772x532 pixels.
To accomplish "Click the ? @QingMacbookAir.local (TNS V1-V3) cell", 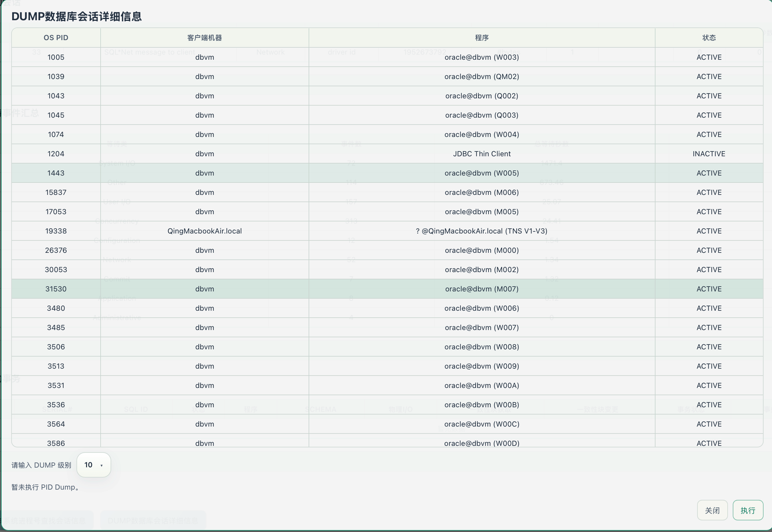I will [x=482, y=231].
